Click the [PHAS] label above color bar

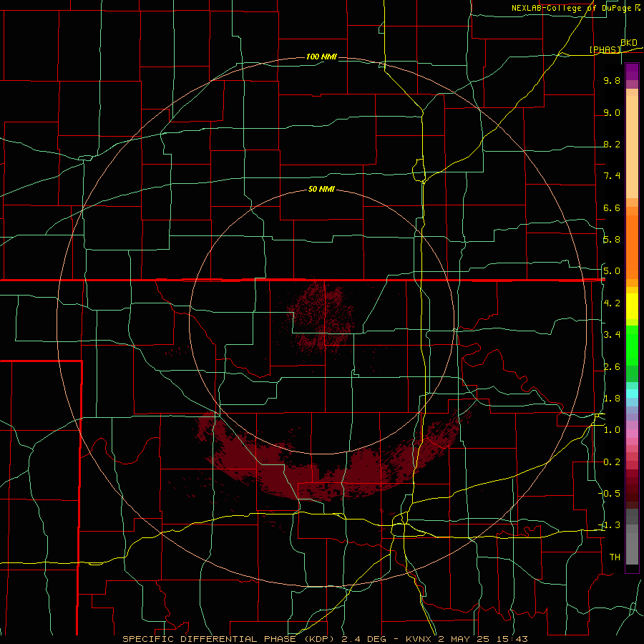pyautogui.click(x=605, y=49)
